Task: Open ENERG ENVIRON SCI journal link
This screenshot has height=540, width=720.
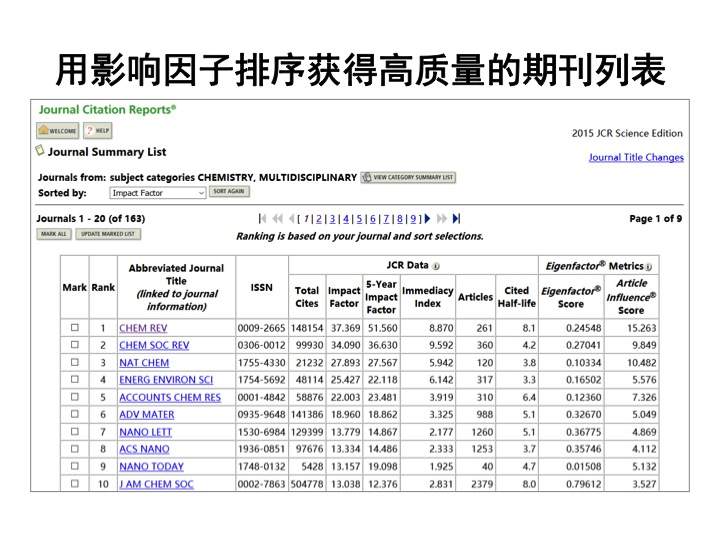Action: click(x=166, y=380)
